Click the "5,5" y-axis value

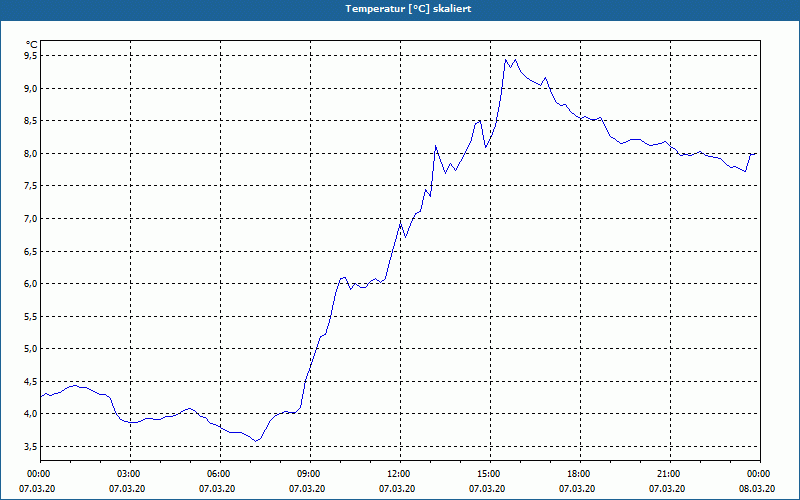click(31, 316)
